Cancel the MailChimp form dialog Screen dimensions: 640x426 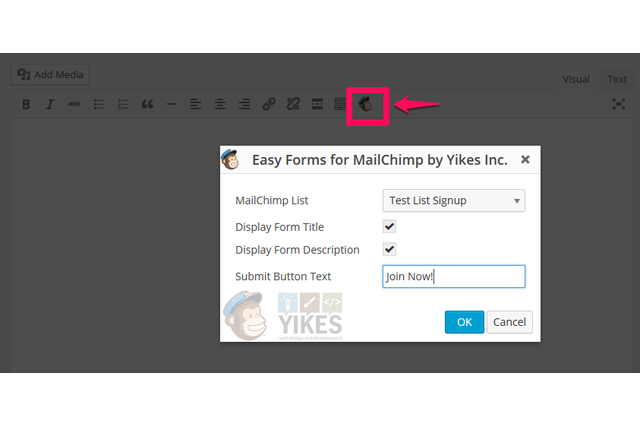[x=509, y=322]
